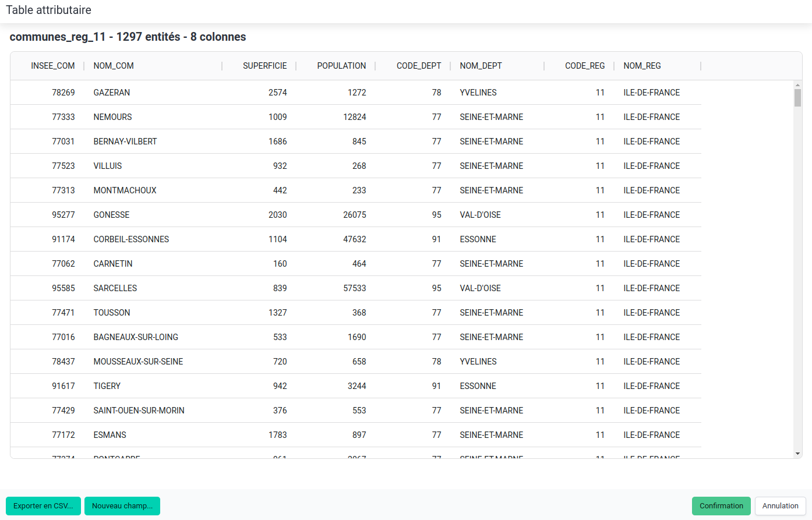Cancel using the Annulation button
812x520 pixels.
pos(781,506)
